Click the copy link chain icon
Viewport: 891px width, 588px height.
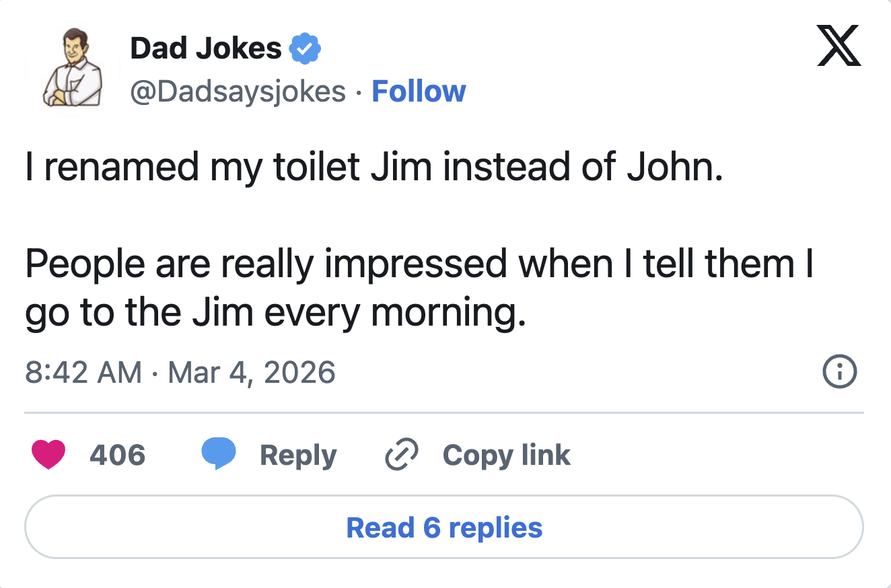(400, 455)
